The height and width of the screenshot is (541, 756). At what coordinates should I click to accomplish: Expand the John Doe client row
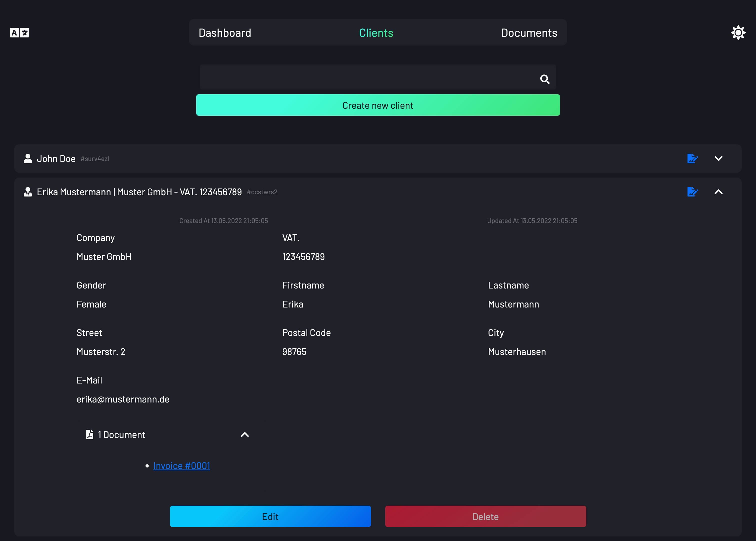(718, 158)
